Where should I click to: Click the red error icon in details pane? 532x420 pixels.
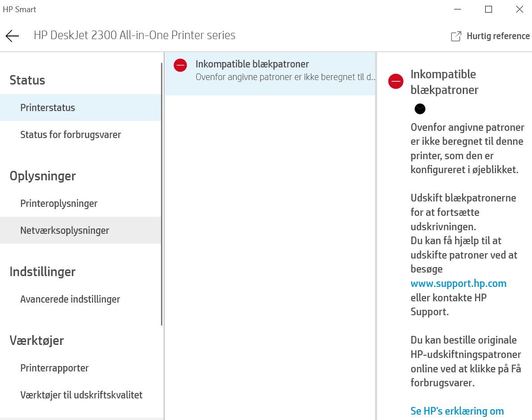point(396,81)
